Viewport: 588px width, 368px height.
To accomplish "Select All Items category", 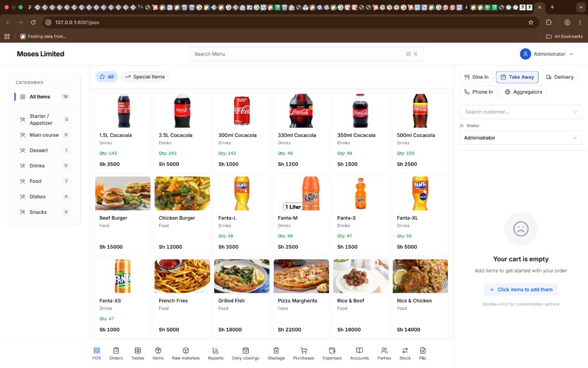I will pyautogui.click(x=44, y=97).
